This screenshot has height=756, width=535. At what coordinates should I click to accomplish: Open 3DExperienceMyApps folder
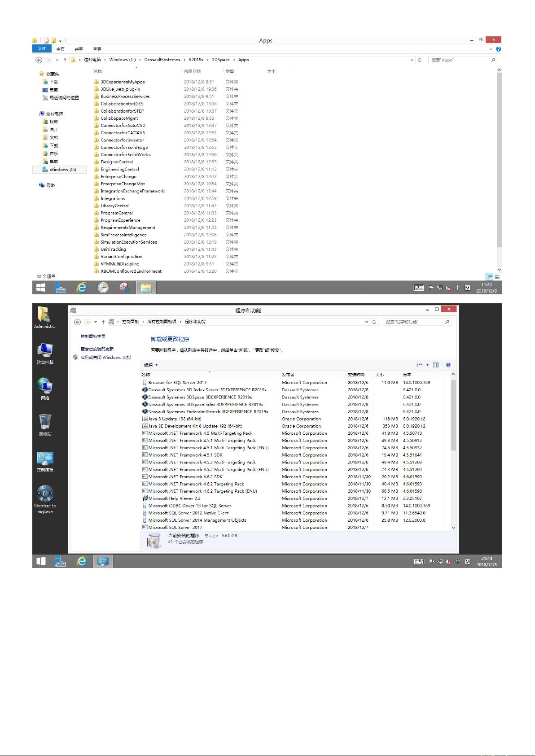[123, 82]
